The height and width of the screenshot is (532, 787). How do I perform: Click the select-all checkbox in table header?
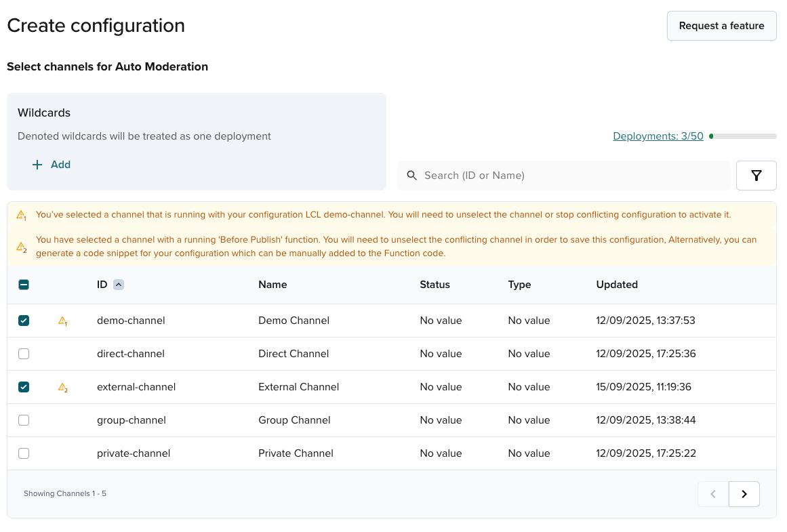24,285
